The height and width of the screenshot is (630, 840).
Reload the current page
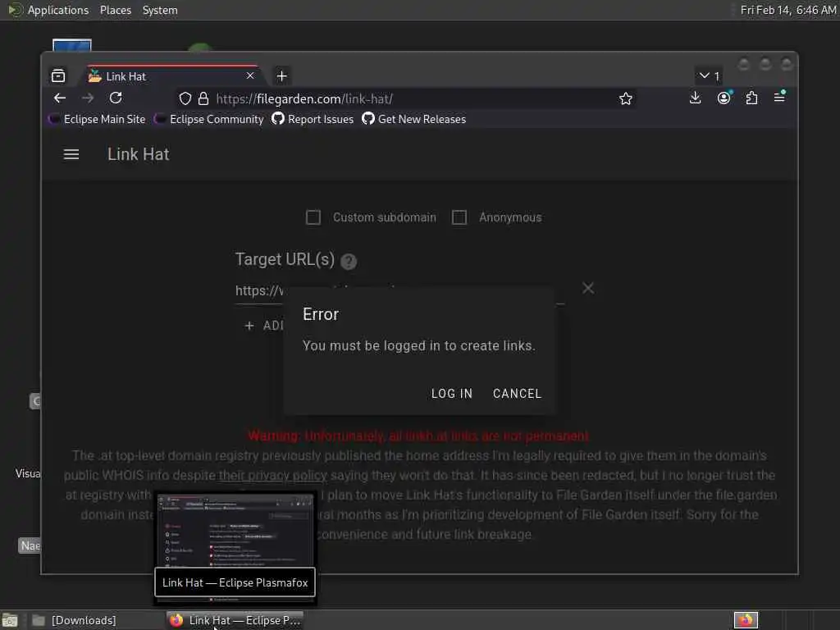[x=116, y=98]
